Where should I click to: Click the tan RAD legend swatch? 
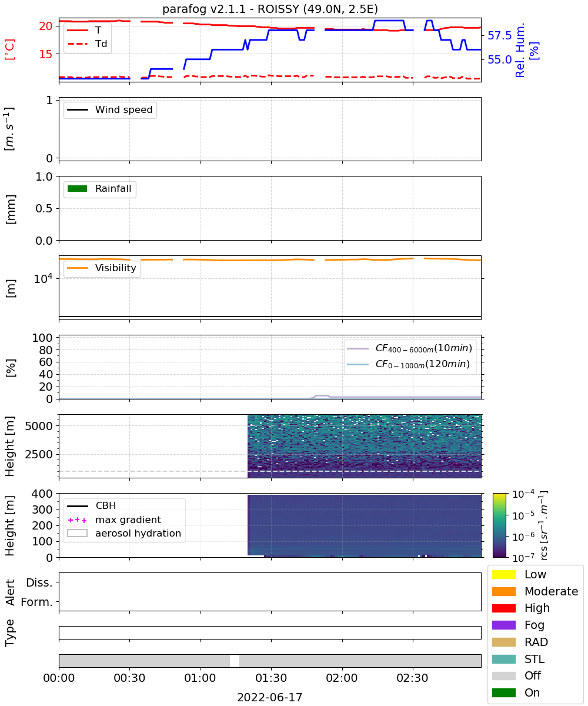click(503, 642)
